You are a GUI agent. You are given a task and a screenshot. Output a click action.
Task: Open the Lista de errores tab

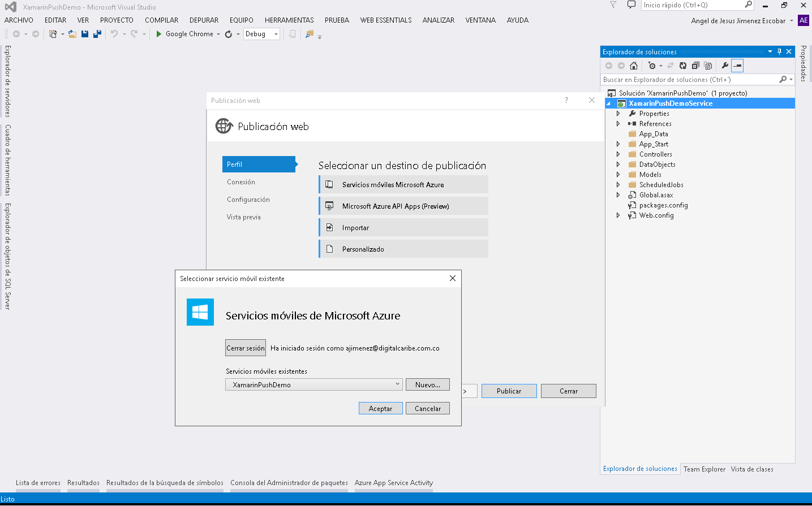tap(38, 483)
